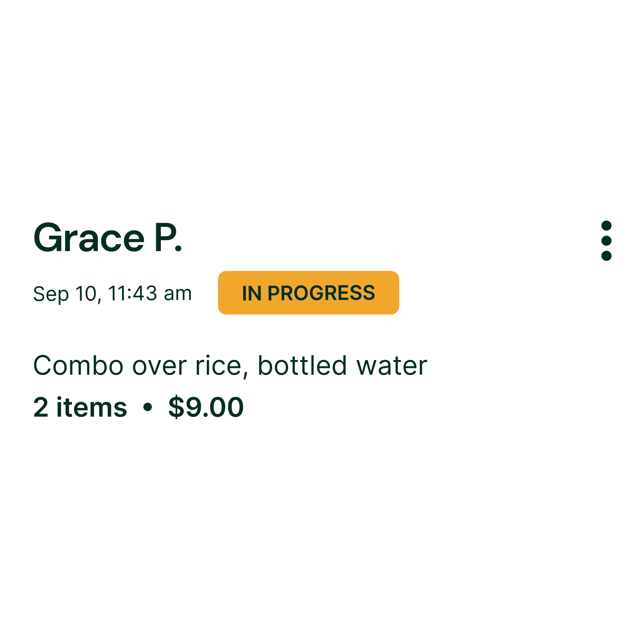The height and width of the screenshot is (644, 644).
Task: Tap the middle dot of the kebab icon
Action: point(606,241)
